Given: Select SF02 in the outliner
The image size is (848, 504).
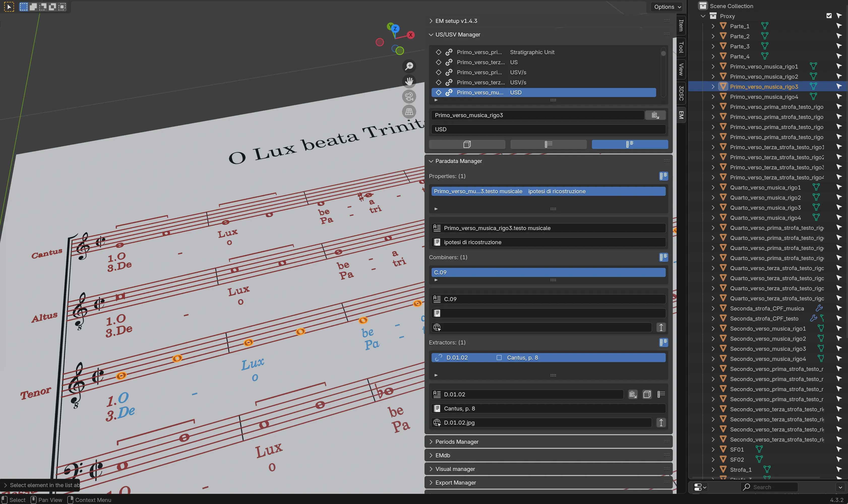Looking at the screenshot, I should (x=737, y=459).
